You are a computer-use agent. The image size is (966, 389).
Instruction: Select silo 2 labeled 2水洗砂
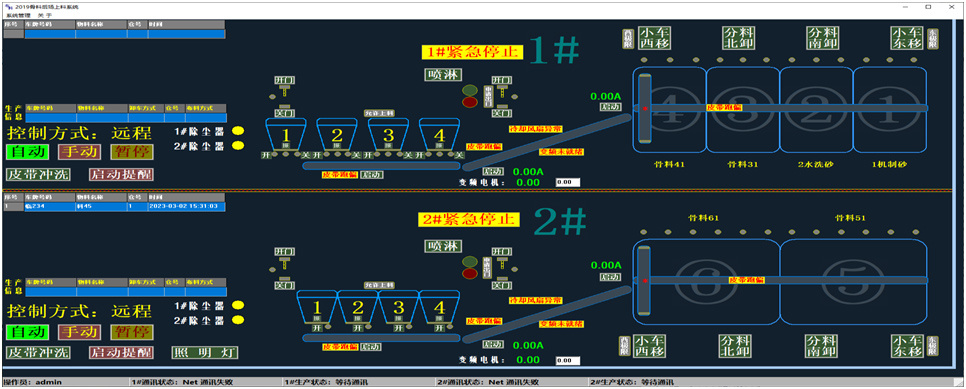pos(816,110)
